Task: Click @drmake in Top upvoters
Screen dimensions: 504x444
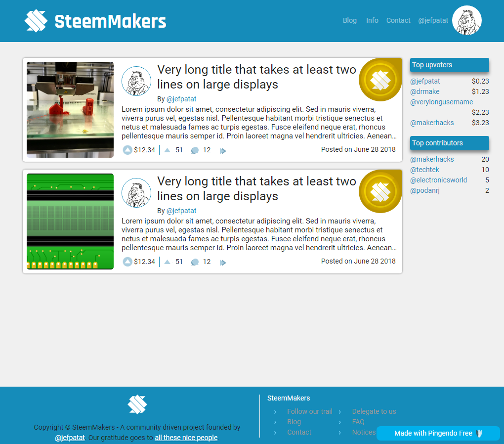Action: 424,91
